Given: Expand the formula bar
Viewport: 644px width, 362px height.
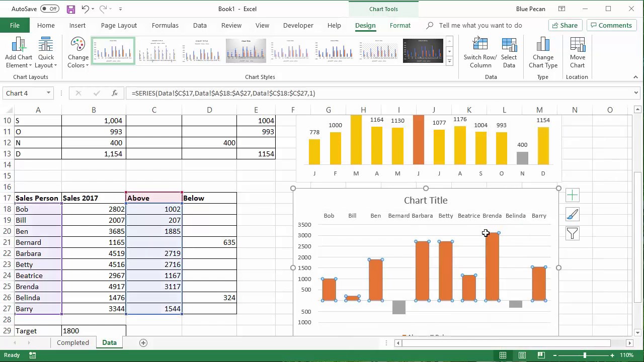Looking at the screenshot, I should pos(636,93).
